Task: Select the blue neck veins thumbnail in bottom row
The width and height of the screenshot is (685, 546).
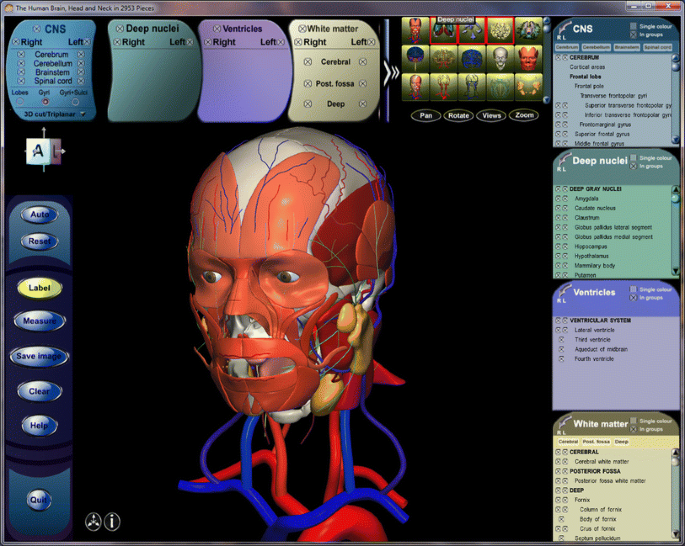Action: [x=472, y=86]
